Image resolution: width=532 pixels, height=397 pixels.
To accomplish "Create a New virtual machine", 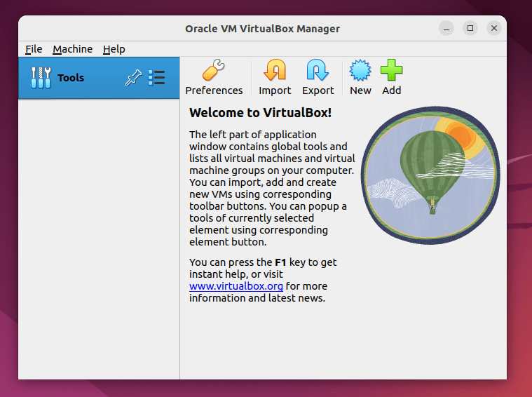I will [x=360, y=77].
